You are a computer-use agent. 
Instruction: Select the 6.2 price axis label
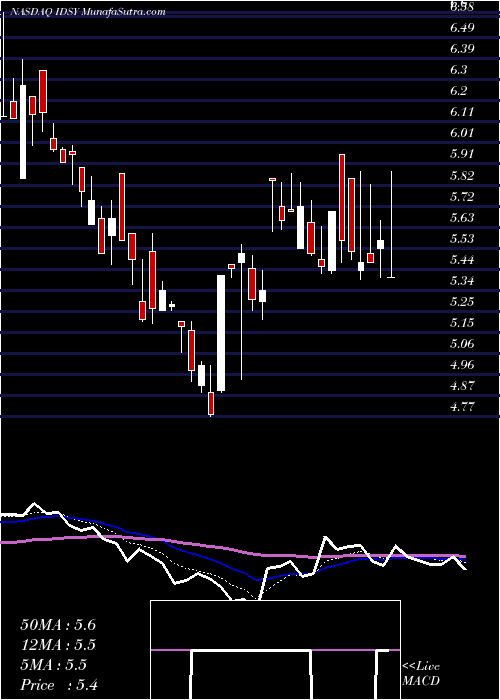tap(459, 91)
